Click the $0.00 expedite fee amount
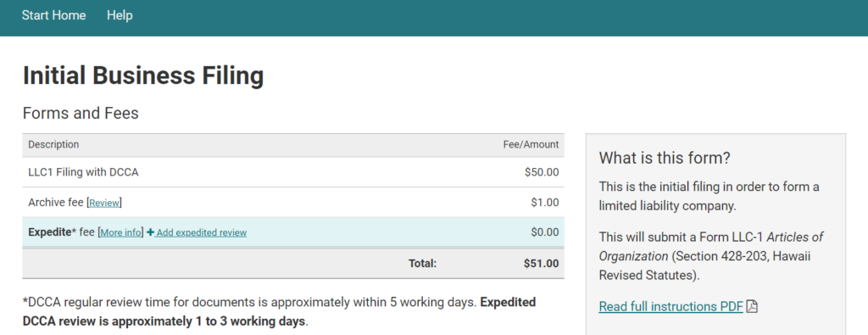868x335 pixels. [545, 232]
